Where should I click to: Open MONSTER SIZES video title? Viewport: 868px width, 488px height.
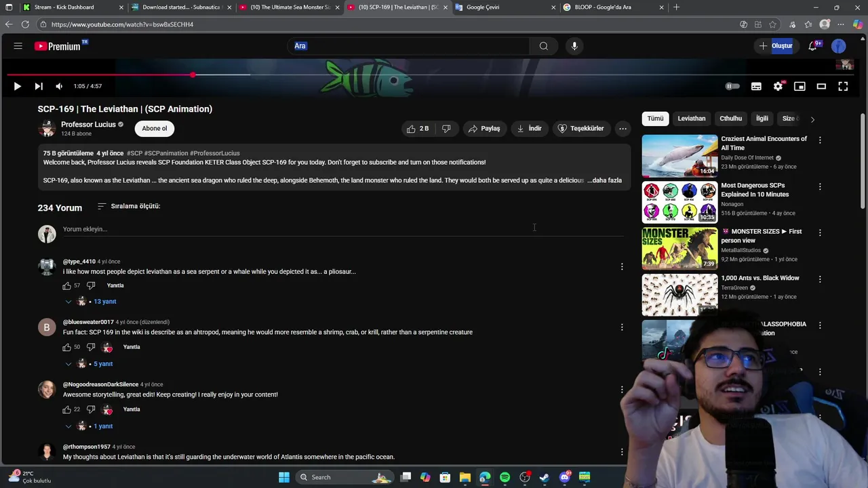point(761,236)
